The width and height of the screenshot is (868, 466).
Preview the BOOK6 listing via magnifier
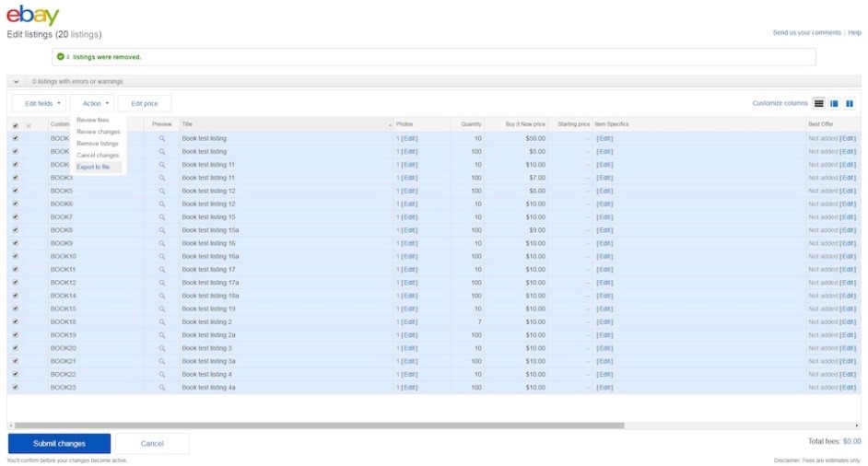click(x=162, y=204)
